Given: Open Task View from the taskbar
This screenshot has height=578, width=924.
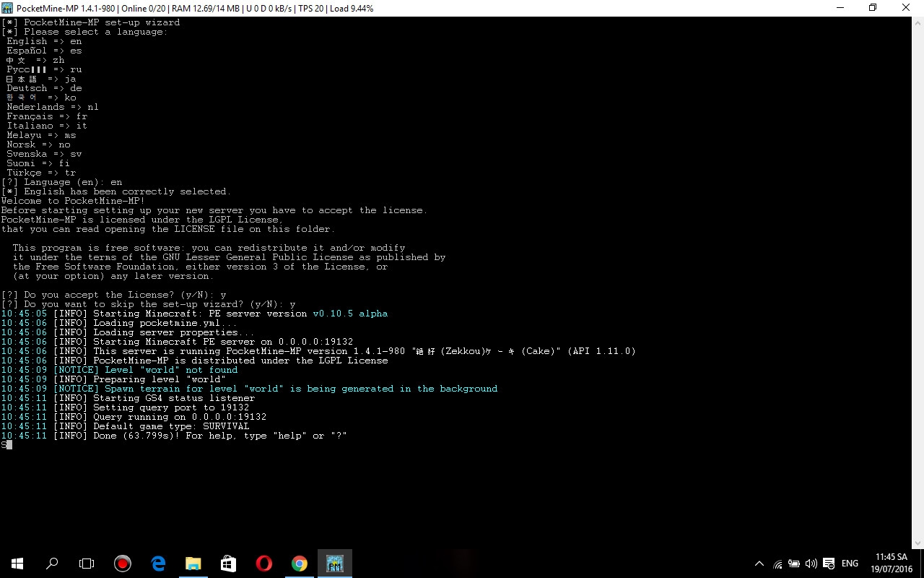Looking at the screenshot, I should (x=87, y=564).
